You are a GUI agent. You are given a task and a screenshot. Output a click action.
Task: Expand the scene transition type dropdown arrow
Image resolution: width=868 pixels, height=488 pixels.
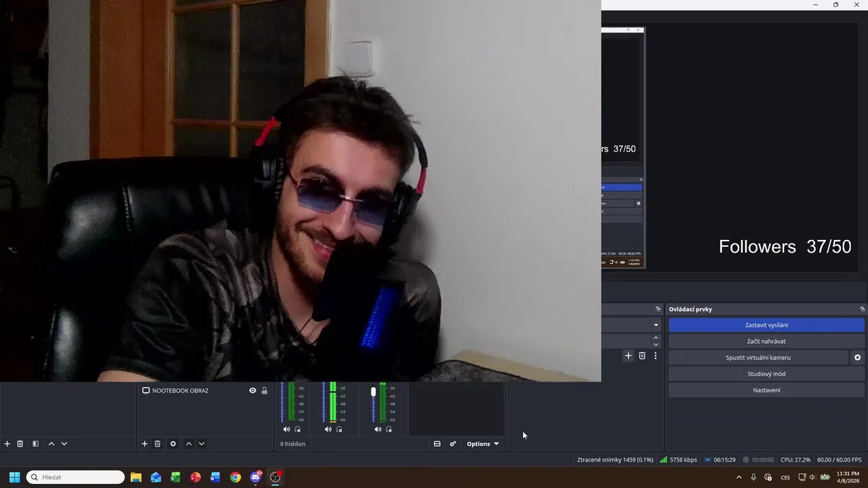656,325
